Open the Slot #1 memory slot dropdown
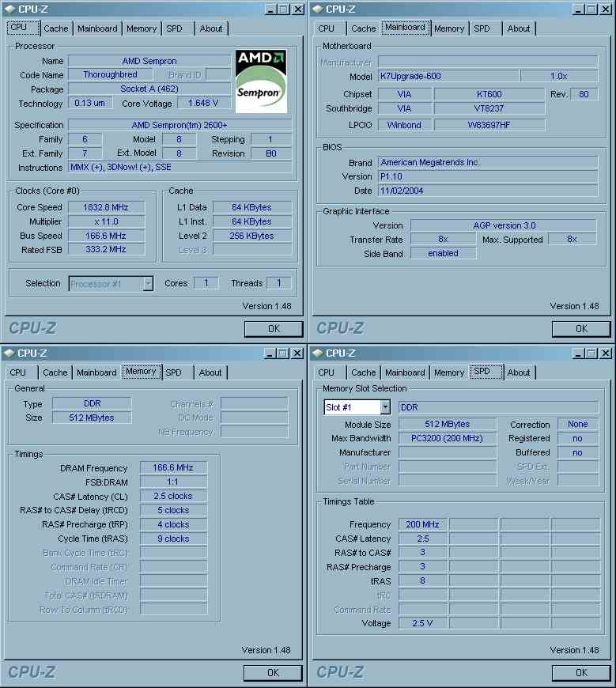This screenshot has height=688, width=616. click(385, 407)
